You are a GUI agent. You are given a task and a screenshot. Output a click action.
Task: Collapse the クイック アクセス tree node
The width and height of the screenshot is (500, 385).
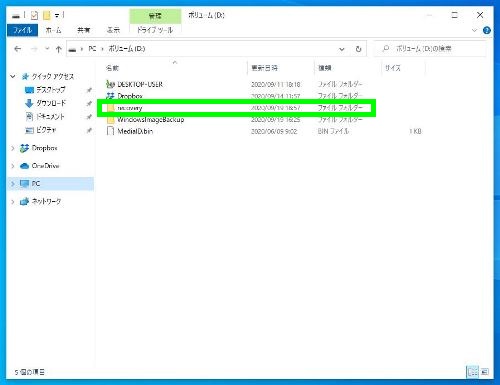click(13, 77)
